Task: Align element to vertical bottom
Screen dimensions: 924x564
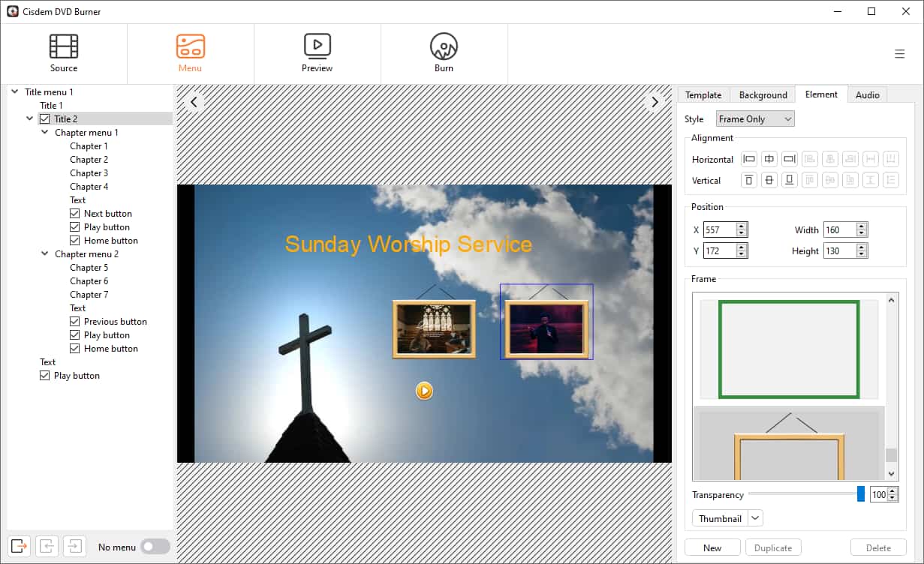Action: (789, 180)
